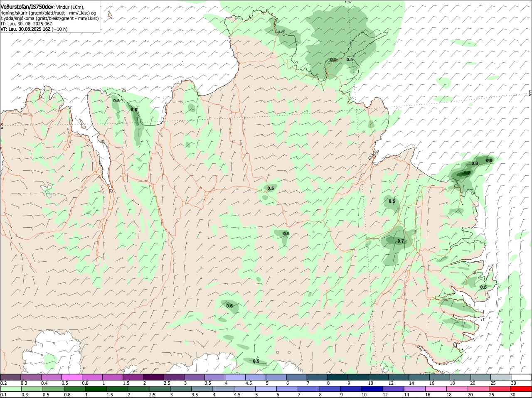The height and width of the screenshot is (398, 532).
Task: Pick the deep blue swatch above 10 in the lower legend
Action: click(x=372, y=389)
